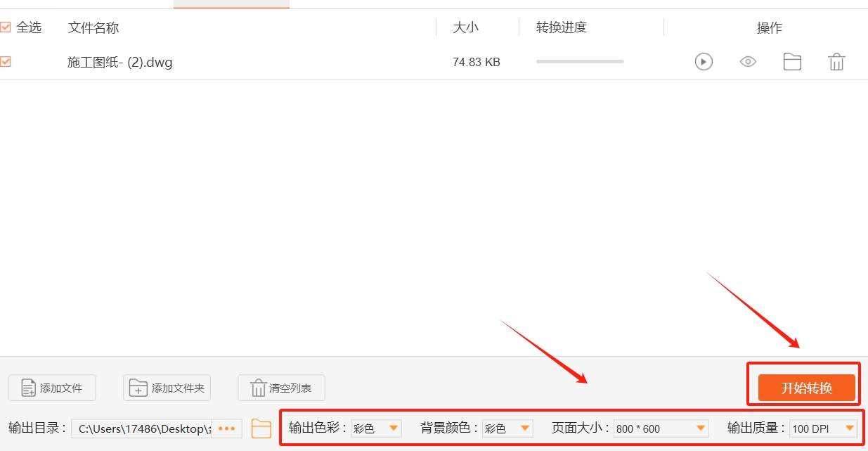Start converting 施工图纸- (2).dwg via play icon
This screenshot has height=451, width=868.
coord(704,61)
